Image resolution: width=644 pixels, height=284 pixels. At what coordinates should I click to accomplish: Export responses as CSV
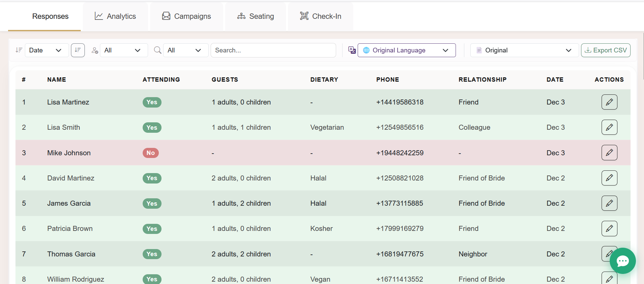click(606, 50)
